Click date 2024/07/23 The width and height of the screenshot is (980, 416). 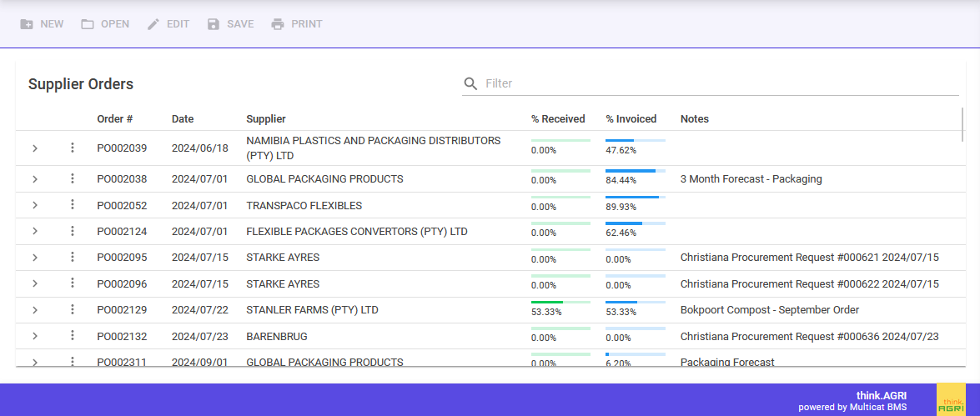point(199,337)
